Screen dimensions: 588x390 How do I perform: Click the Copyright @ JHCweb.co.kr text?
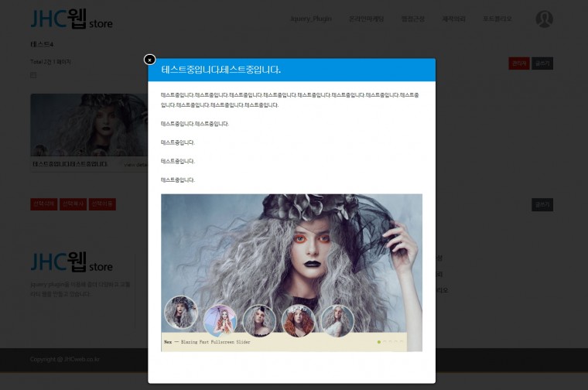click(65, 359)
